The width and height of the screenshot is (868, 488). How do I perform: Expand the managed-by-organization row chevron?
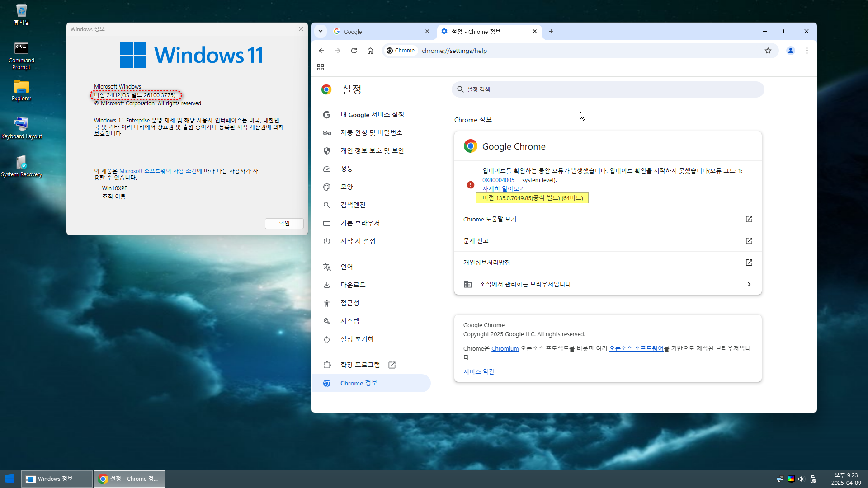tap(749, 284)
